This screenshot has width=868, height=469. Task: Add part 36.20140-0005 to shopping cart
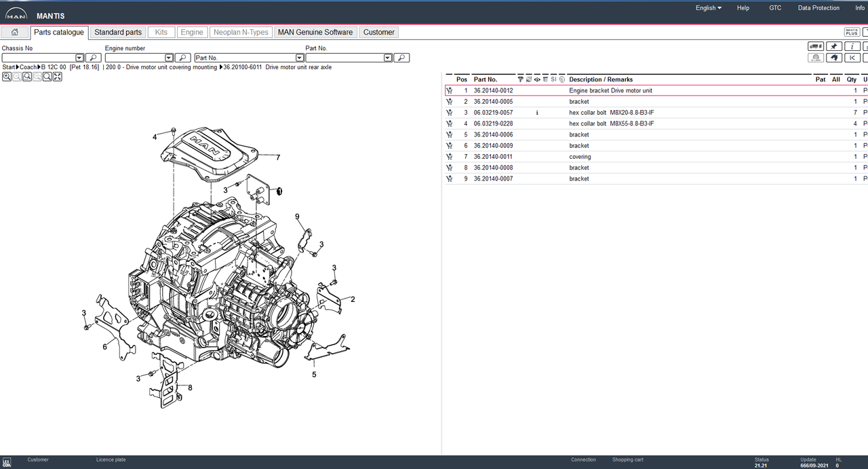coord(450,102)
